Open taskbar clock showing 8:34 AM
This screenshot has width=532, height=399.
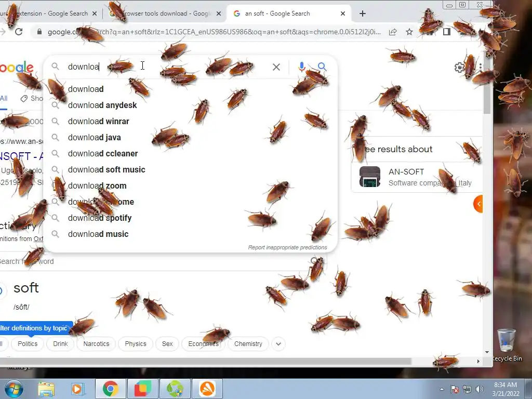(x=506, y=389)
